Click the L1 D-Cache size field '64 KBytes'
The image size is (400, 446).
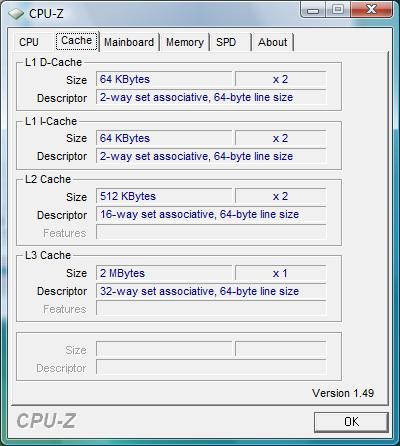point(164,79)
